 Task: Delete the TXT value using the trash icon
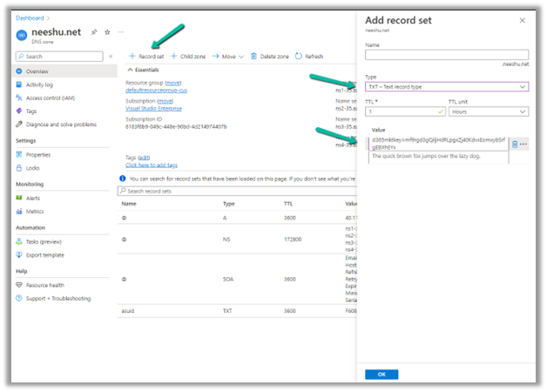click(514, 144)
